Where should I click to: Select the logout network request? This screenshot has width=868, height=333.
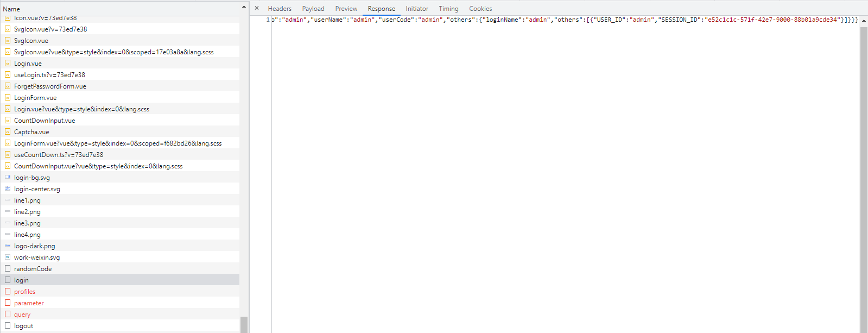(x=23, y=326)
